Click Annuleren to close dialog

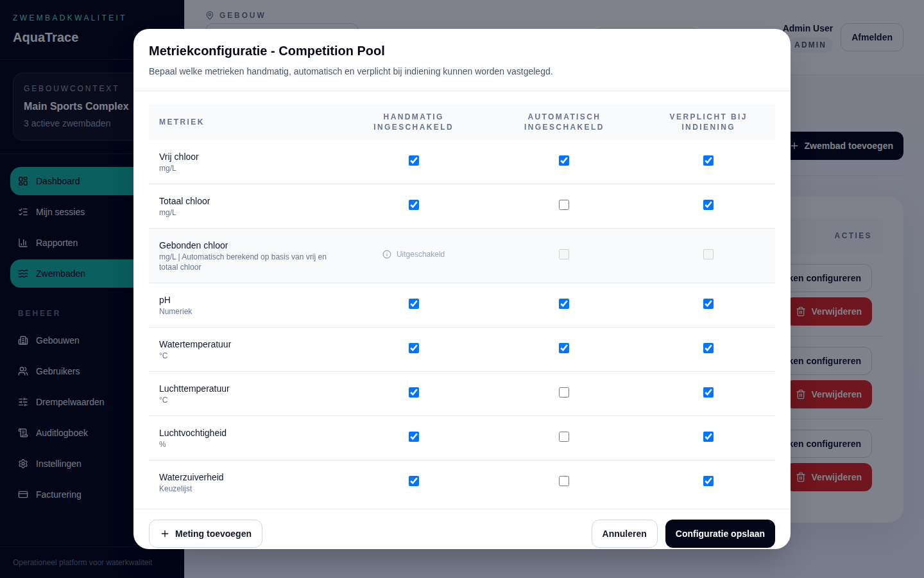pyautogui.click(x=624, y=534)
